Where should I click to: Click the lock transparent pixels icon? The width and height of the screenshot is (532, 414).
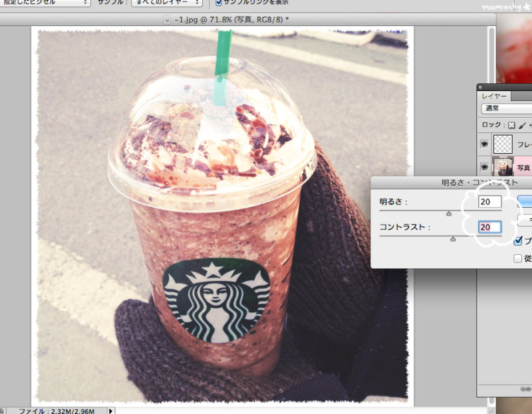click(x=511, y=125)
